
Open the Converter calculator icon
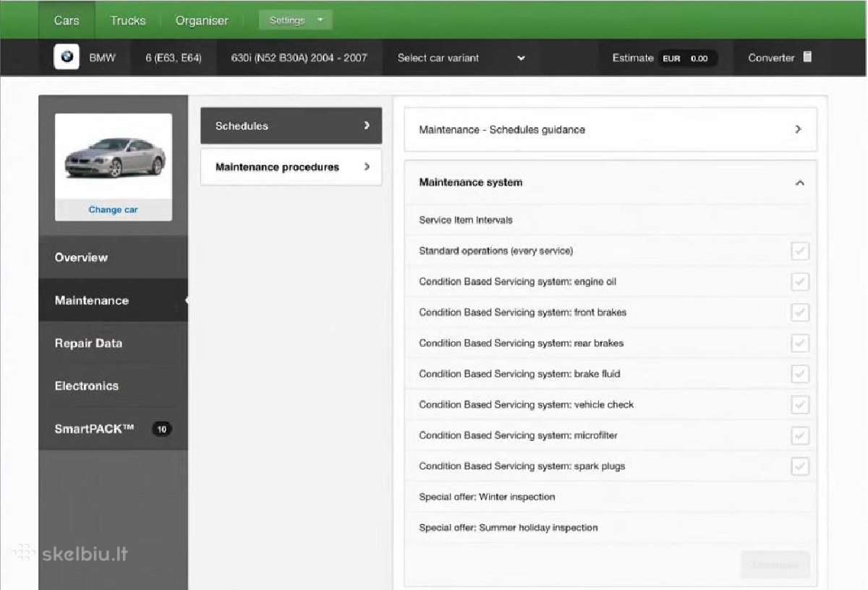click(807, 57)
